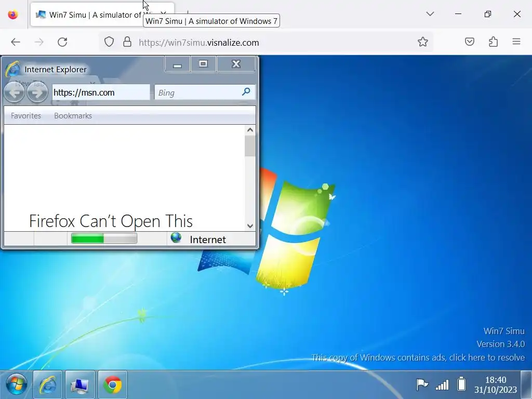Image resolution: width=532 pixels, height=399 pixels.
Task: Click the Bing magnifier search icon
Action: coord(246,91)
